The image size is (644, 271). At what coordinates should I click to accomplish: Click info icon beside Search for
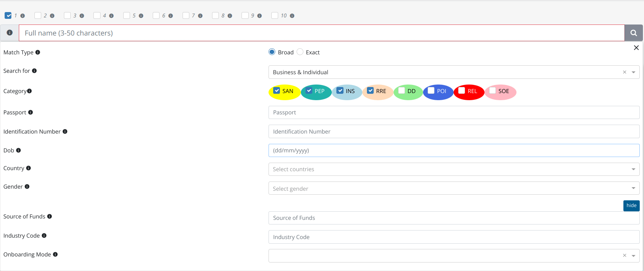click(x=34, y=71)
